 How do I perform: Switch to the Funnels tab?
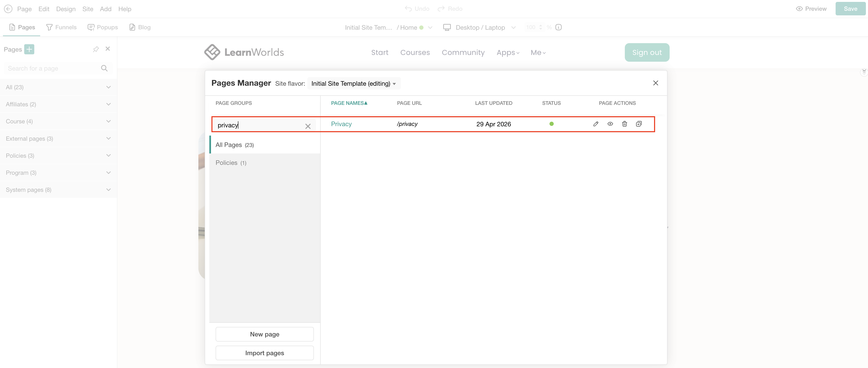coord(61,27)
